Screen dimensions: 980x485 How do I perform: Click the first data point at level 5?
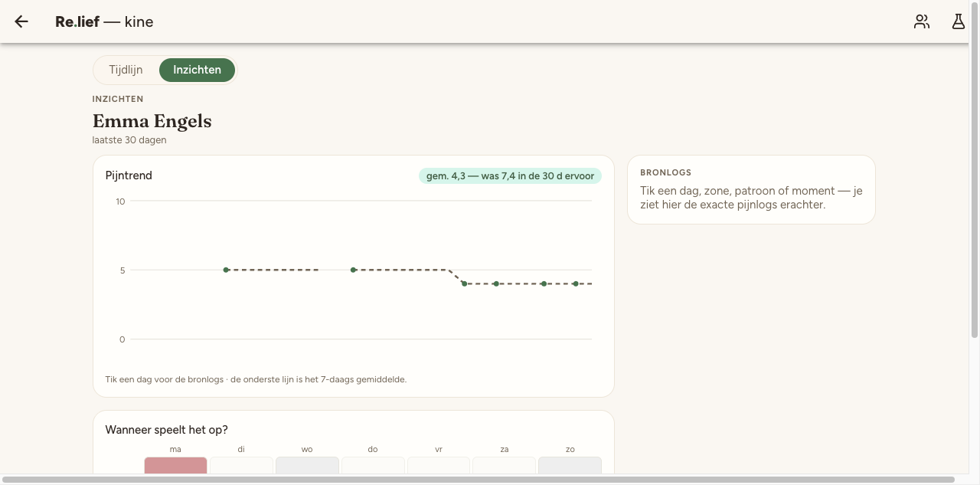coord(226,270)
